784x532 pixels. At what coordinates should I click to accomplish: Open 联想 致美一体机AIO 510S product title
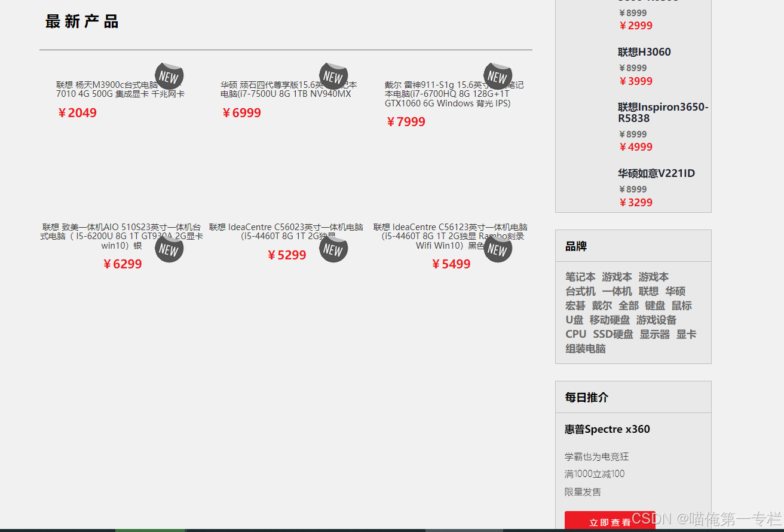tap(121, 236)
